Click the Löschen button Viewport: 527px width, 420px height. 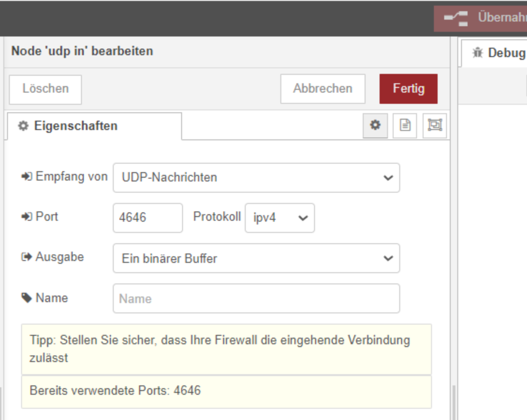tap(45, 89)
